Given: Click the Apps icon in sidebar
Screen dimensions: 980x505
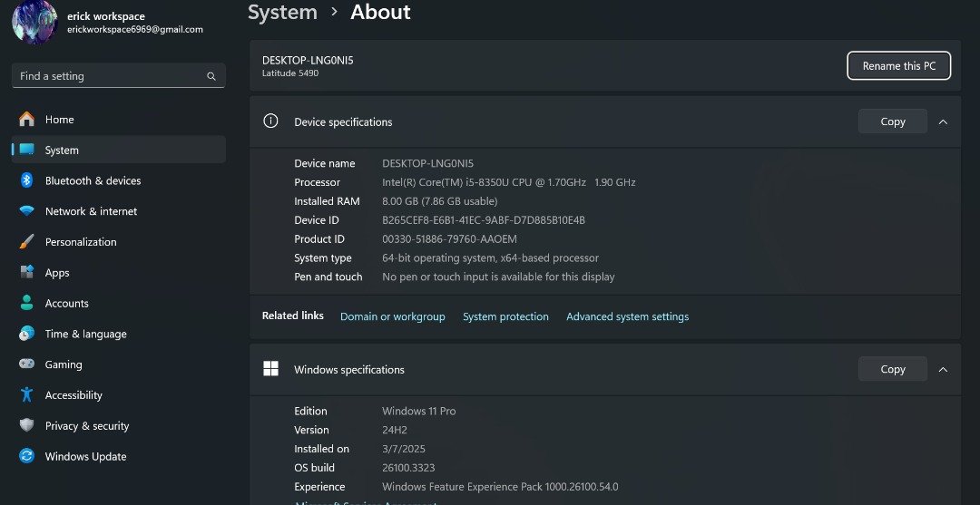Looking at the screenshot, I should click(27, 272).
